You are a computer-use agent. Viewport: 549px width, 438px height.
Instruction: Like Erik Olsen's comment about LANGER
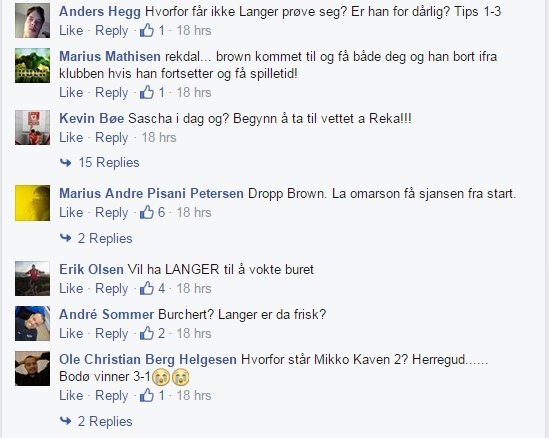click(71, 288)
